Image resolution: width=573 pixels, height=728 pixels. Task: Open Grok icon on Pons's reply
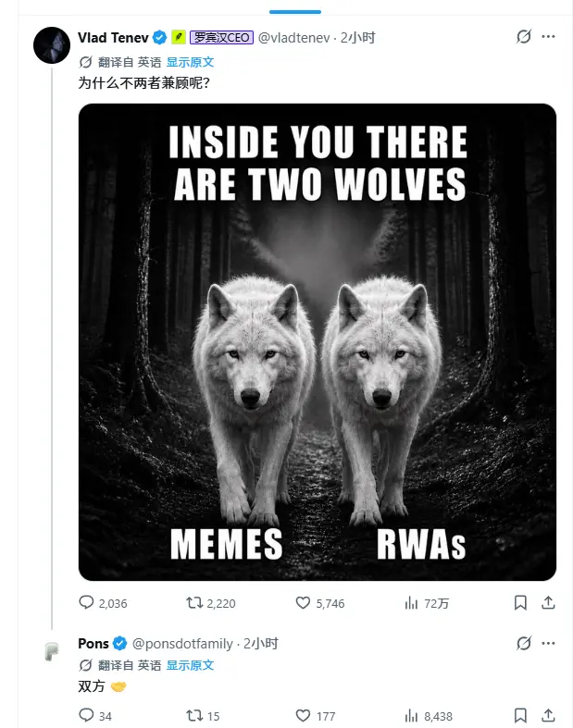coord(524,643)
